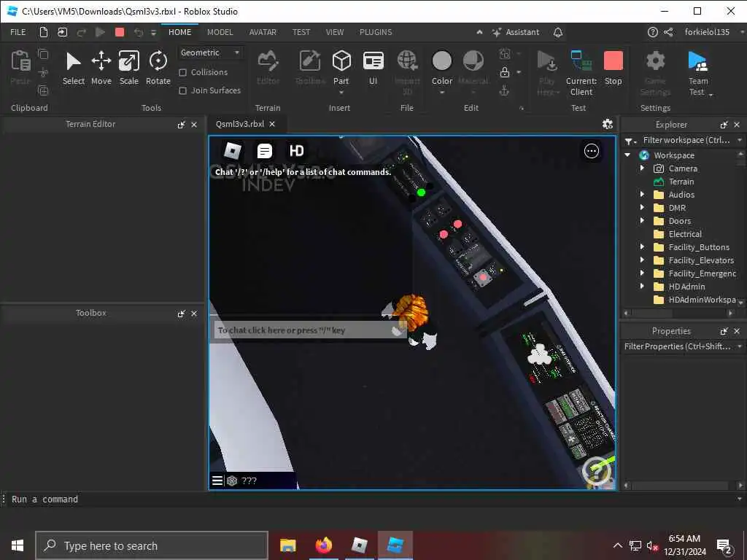Click the Windows Start button
This screenshot has height=560, width=747.
[x=18, y=545]
